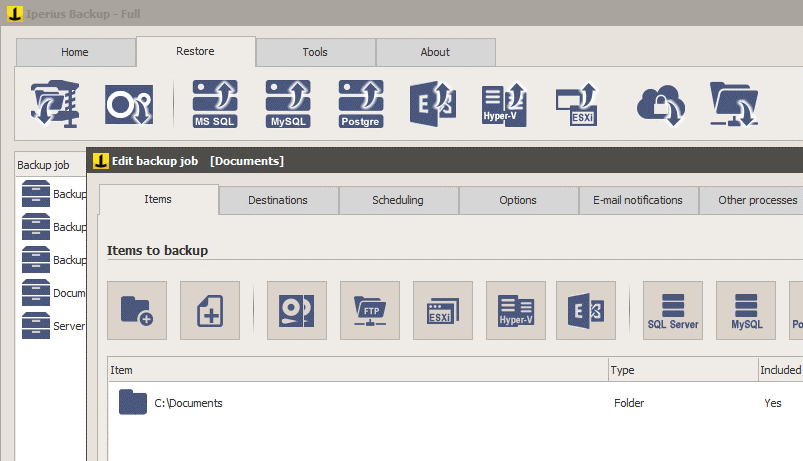
Task: Select the second Backup job in list
Action: coord(53,227)
